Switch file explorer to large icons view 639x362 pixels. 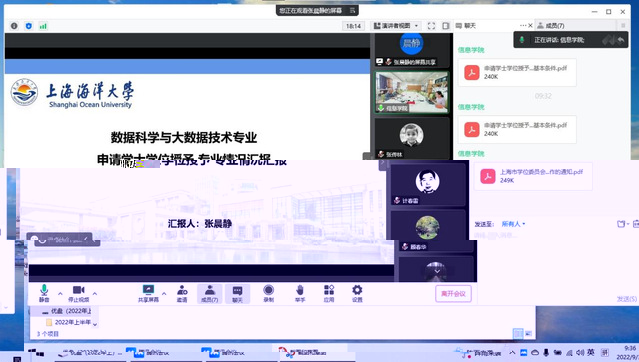(529, 333)
